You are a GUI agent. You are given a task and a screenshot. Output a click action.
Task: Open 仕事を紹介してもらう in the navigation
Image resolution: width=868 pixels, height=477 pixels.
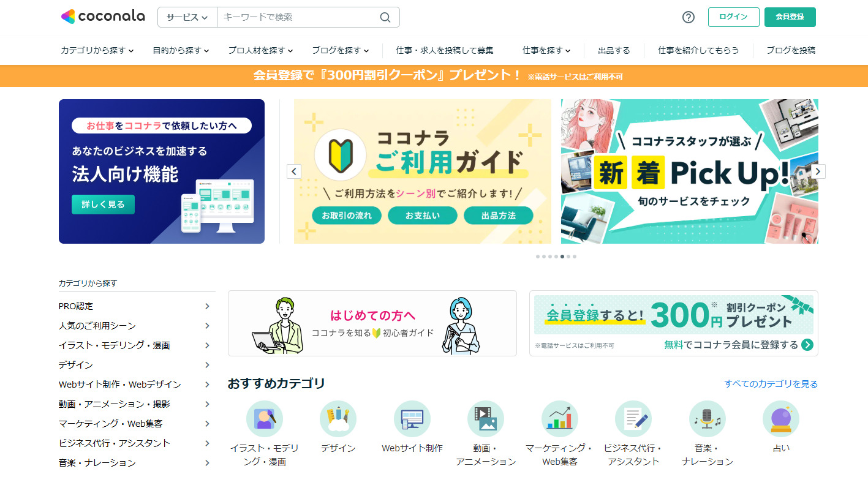(x=698, y=50)
